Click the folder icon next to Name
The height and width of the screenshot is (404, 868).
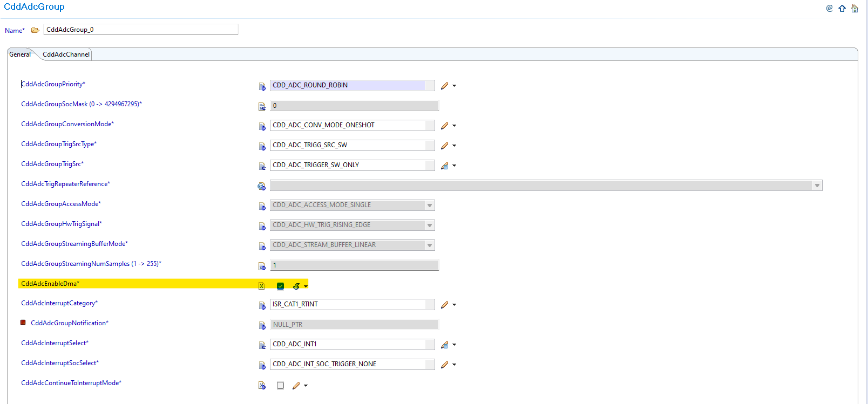(35, 30)
